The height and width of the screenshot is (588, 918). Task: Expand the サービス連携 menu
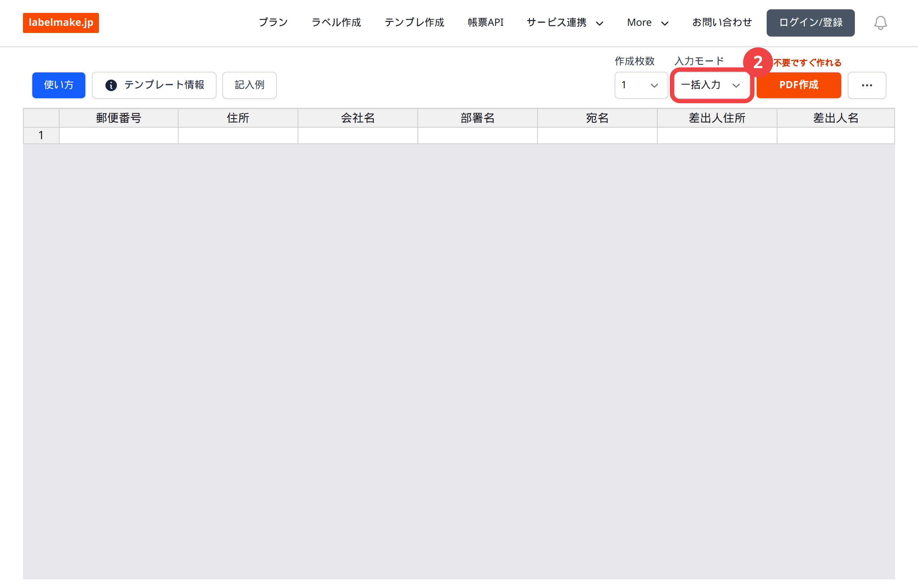pos(565,23)
